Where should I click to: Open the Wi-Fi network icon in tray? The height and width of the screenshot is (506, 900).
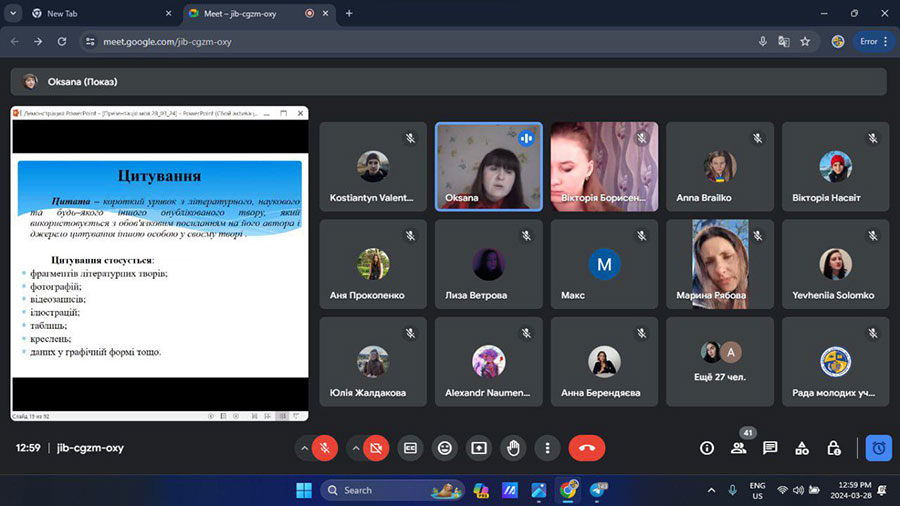782,490
